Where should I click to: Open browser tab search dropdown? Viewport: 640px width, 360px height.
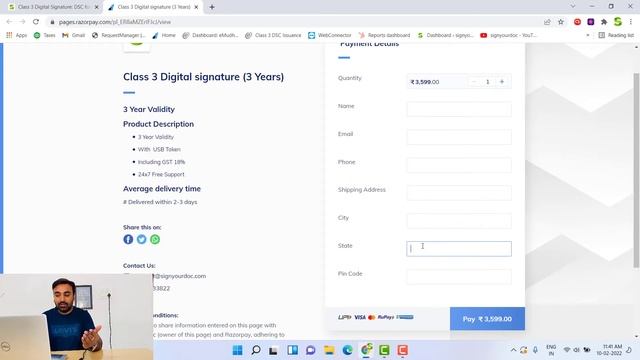tap(573, 7)
